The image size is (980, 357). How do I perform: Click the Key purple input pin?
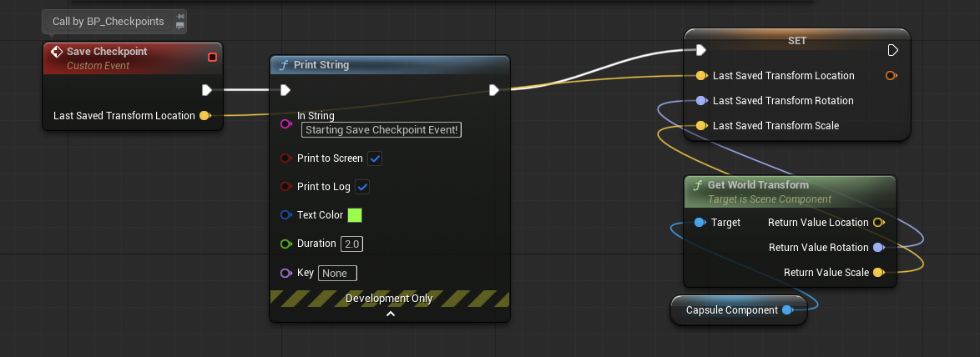pyautogui.click(x=286, y=273)
